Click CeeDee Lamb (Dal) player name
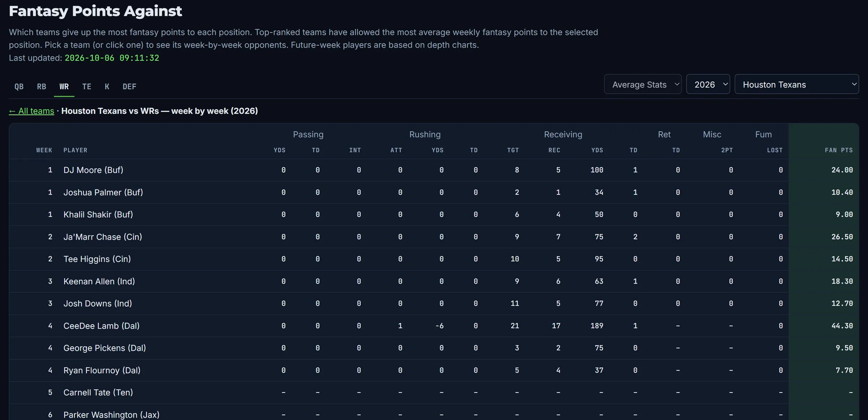Viewport: 868px width, 420px height. 101,326
